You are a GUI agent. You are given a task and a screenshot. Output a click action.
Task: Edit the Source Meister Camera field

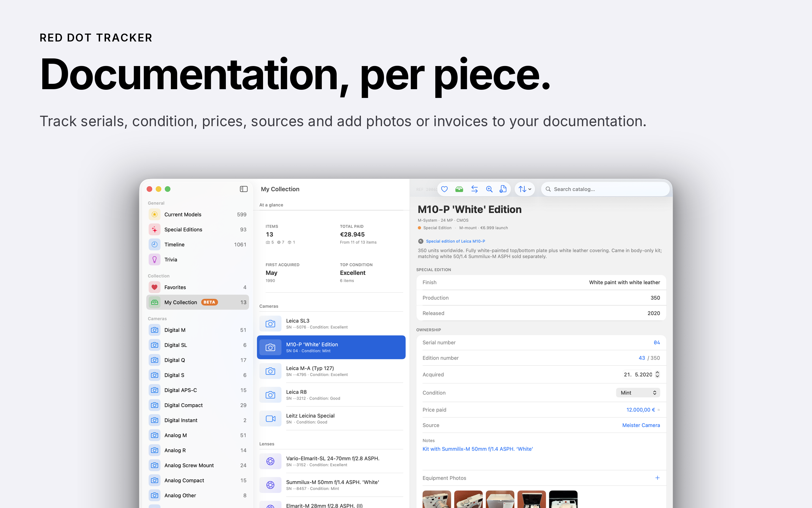641,425
